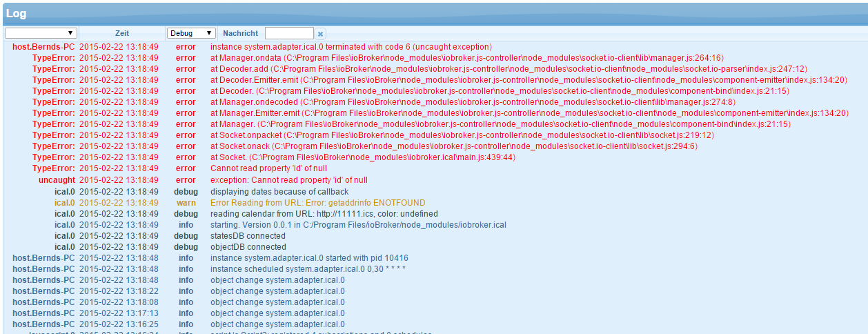Select message 'objectDB connected'
Image resolution: width=868 pixels, height=334 pixels.
pos(248,247)
